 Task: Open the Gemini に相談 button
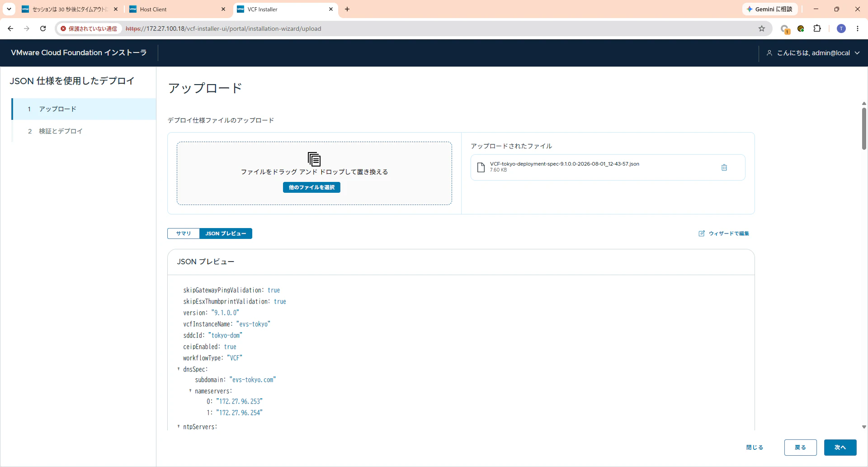pos(770,9)
